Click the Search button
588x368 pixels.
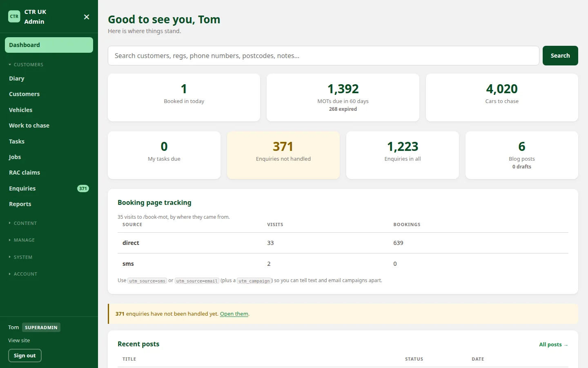560,56
